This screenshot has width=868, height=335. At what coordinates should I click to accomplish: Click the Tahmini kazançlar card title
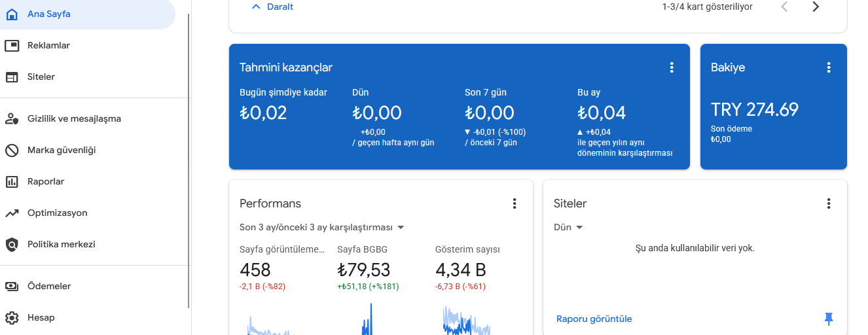click(x=286, y=67)
